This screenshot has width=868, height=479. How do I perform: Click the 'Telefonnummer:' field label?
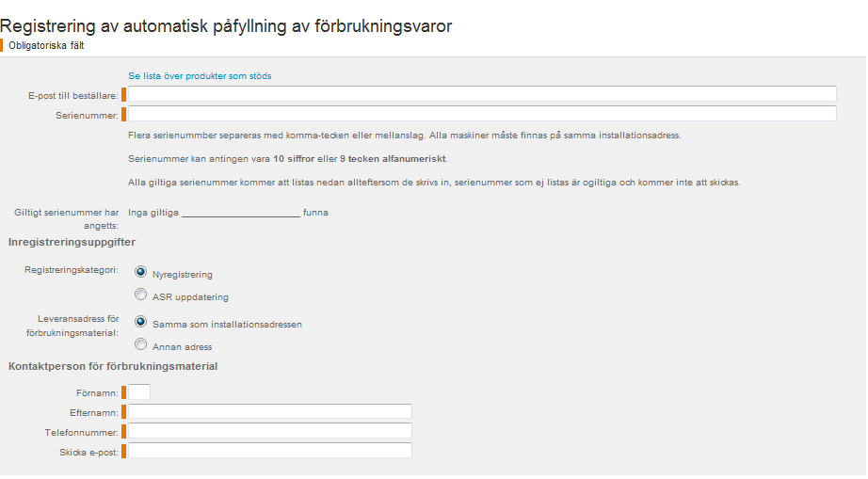[81, 433]
